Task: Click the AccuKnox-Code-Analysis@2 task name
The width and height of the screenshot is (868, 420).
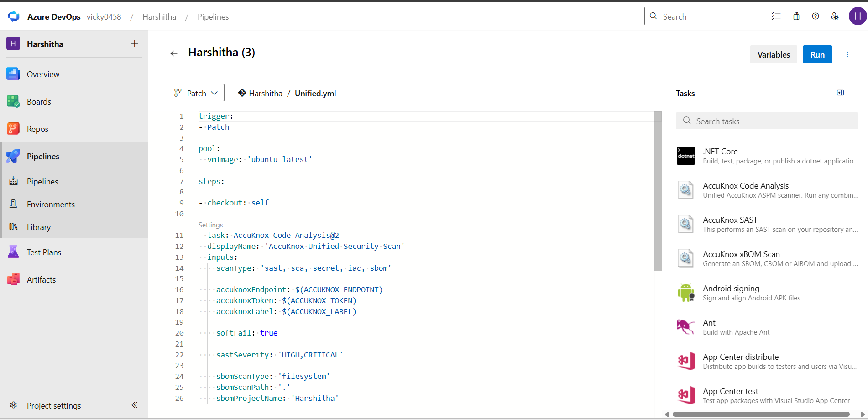Action: 286,235
